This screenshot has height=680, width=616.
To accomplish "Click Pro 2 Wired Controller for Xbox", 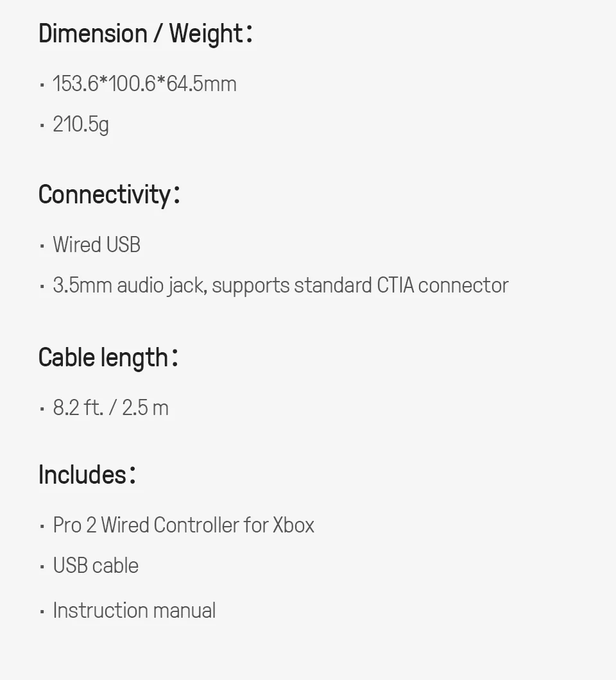I will 184,525.
